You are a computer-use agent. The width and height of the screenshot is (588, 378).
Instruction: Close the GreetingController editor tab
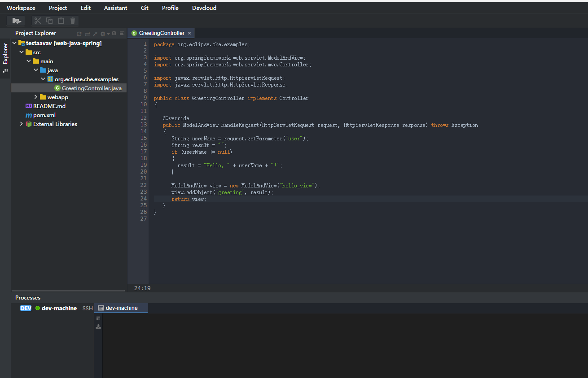189,33
